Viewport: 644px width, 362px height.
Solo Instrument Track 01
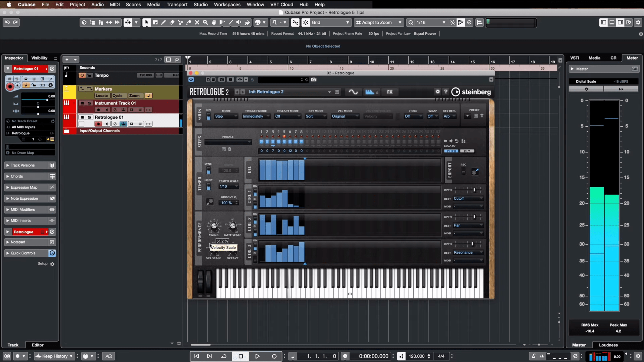click(89, 103)
